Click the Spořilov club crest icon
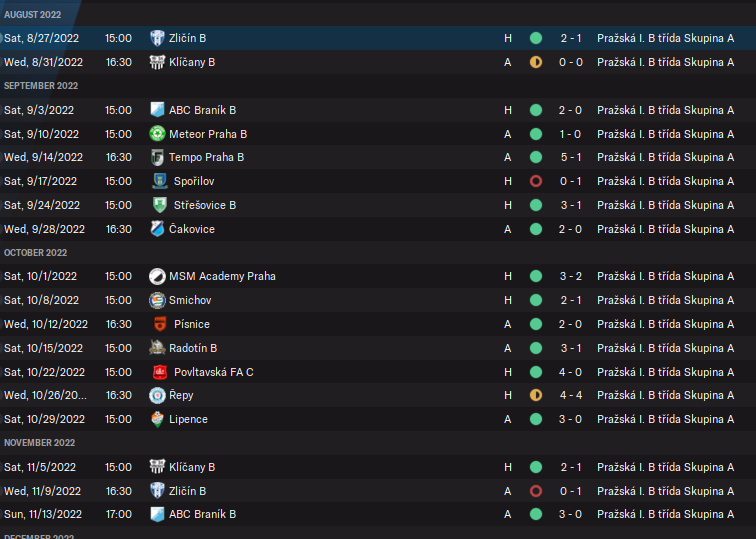 coord(157,181)
